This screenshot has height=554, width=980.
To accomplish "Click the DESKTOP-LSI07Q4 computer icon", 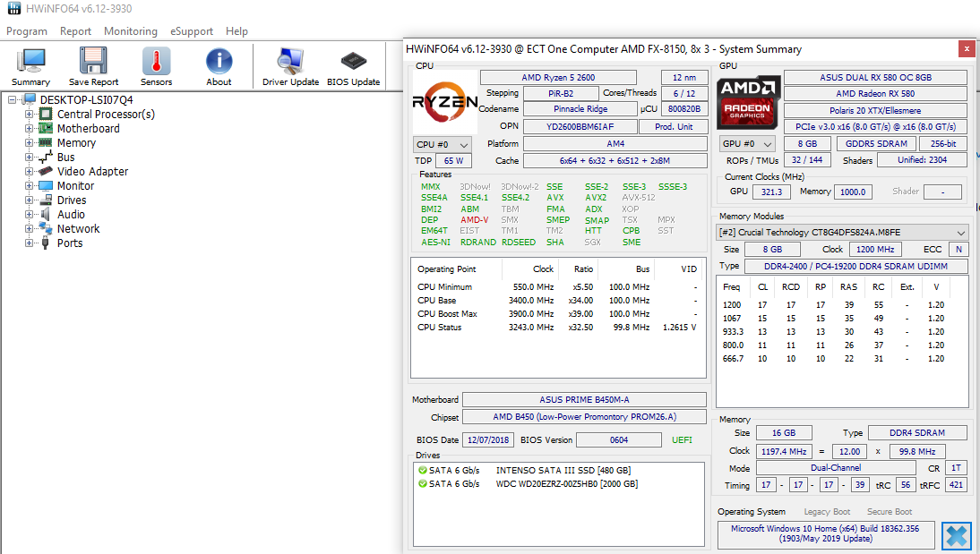I will (29, 99).
